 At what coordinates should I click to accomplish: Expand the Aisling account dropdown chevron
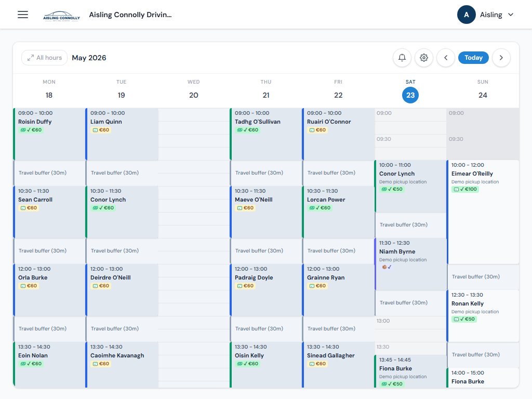[x=511, y=15]
